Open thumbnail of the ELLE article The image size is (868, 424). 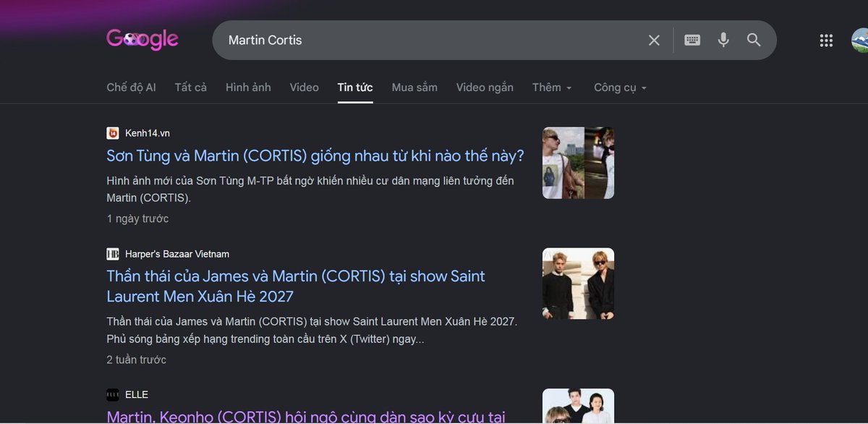point(579,406)
